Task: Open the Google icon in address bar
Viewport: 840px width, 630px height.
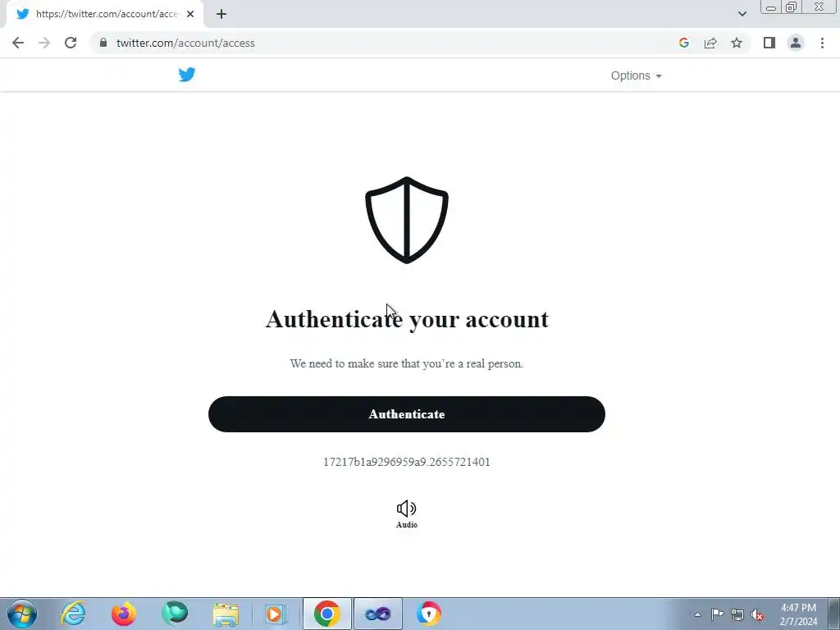Action: click(683, 43)
